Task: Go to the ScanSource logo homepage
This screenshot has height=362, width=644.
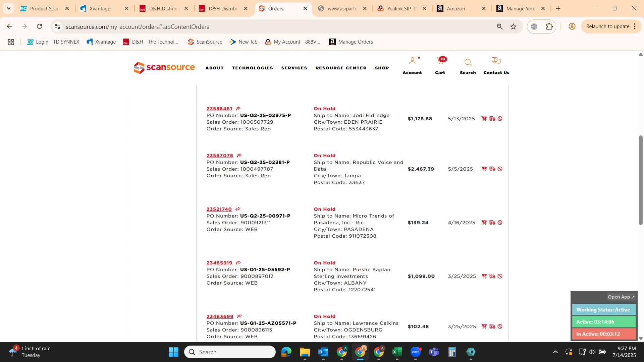Action: coord(164,68)
